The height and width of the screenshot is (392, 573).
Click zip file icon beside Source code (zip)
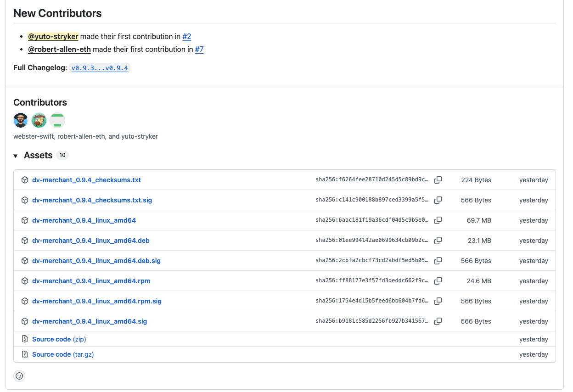pos(25,339)
